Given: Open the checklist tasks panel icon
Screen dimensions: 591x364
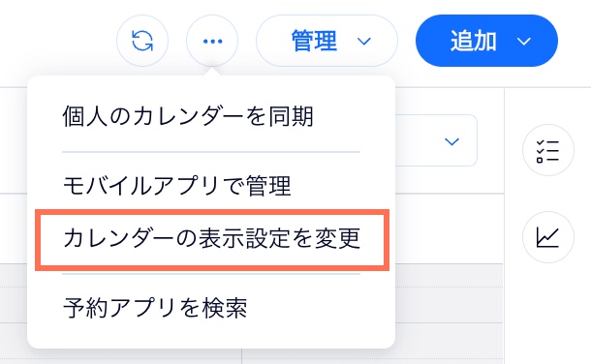Looking at the screenshot, I should (x=548, y=150).
